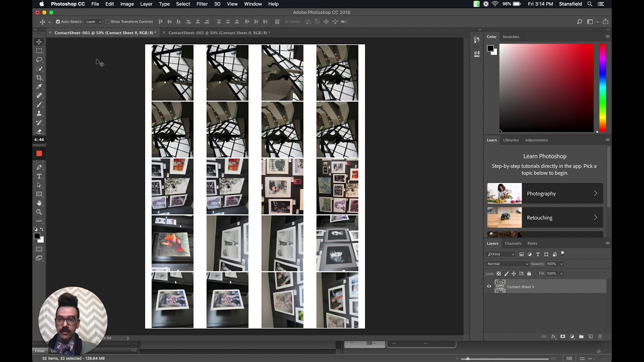644x362 pixels.
Task: Open the Filter menu
Action: [x=202, y=4]
